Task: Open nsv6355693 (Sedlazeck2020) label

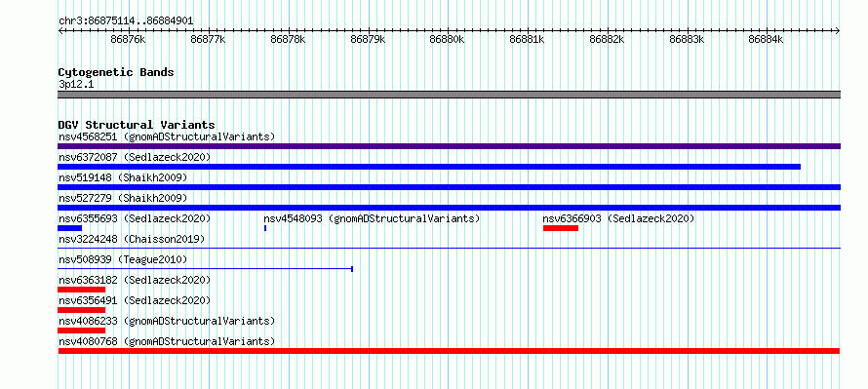Action: 135,218
